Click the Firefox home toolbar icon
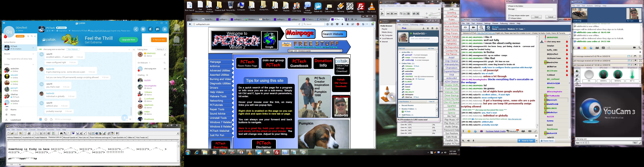Screen dimensions: 644x167 tap(347, 24)
